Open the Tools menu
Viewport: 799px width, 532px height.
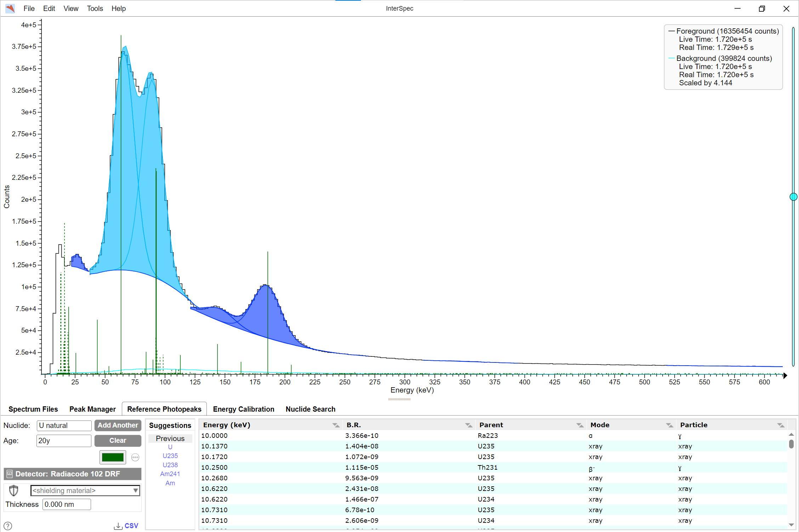pos(95,8)
